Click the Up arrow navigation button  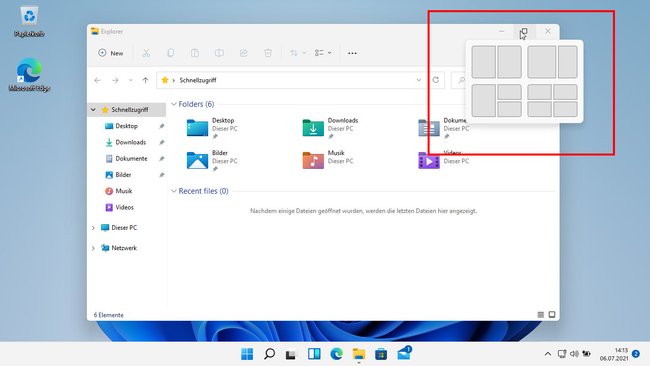tap(146, 80)
